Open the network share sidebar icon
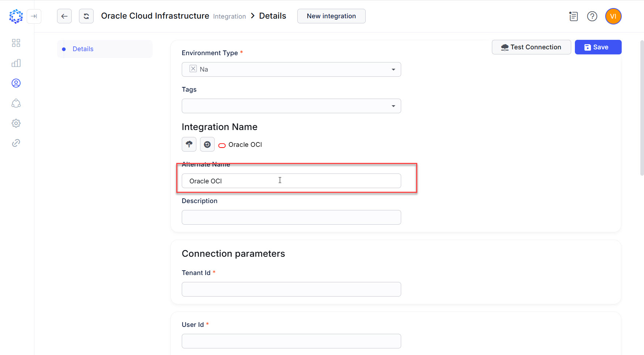Image resolution: width=644 pixels, height=355 pixels. pos(16,103)
